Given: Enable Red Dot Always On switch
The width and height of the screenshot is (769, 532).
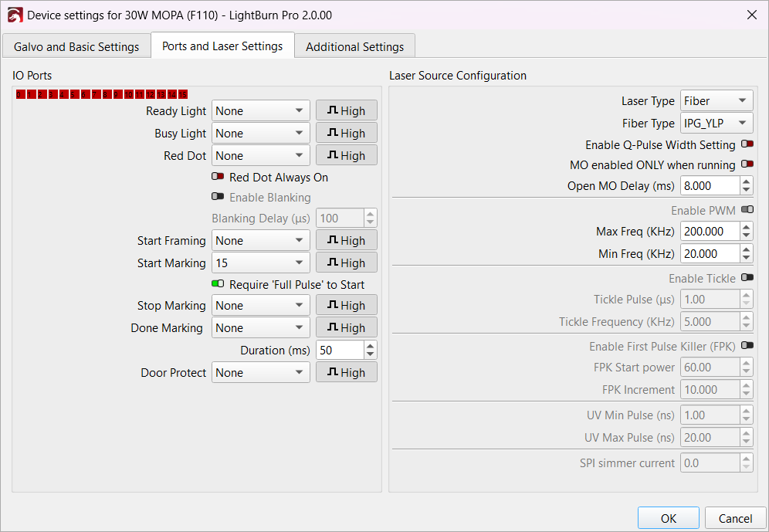Looking at the screenshot, I should [x=218, y=177].
